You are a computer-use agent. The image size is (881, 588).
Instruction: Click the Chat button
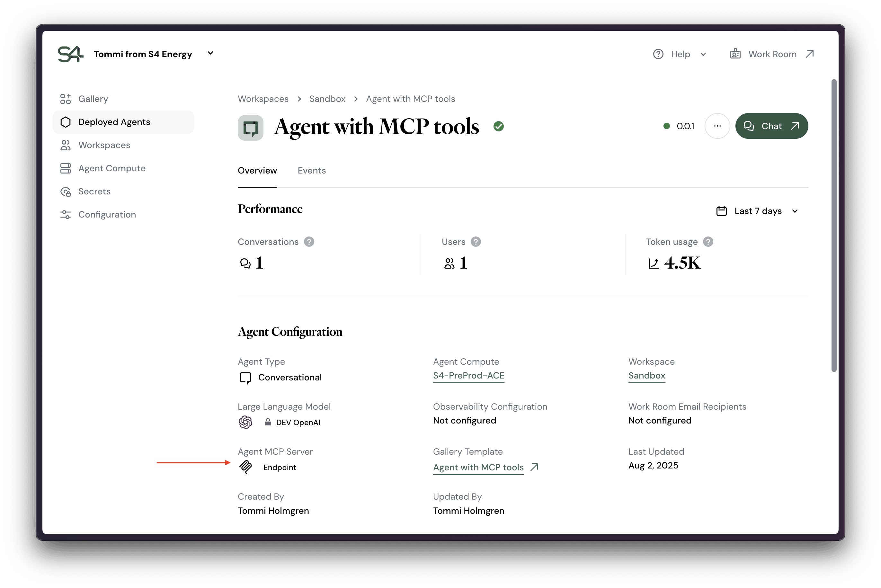click(x=771, y=126)
